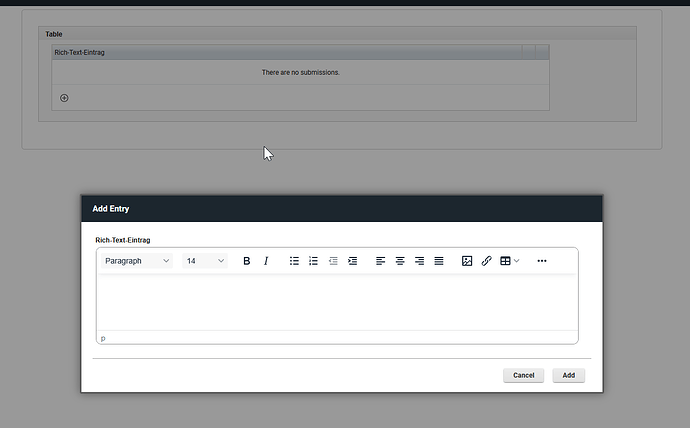Click the plus icon to add table entry

[64, 98]
